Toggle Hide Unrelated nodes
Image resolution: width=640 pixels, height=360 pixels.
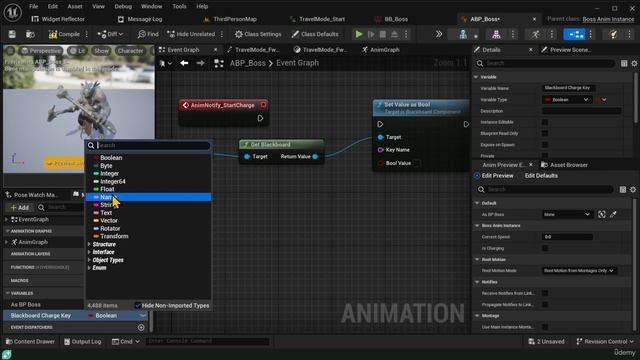[191, 34]
